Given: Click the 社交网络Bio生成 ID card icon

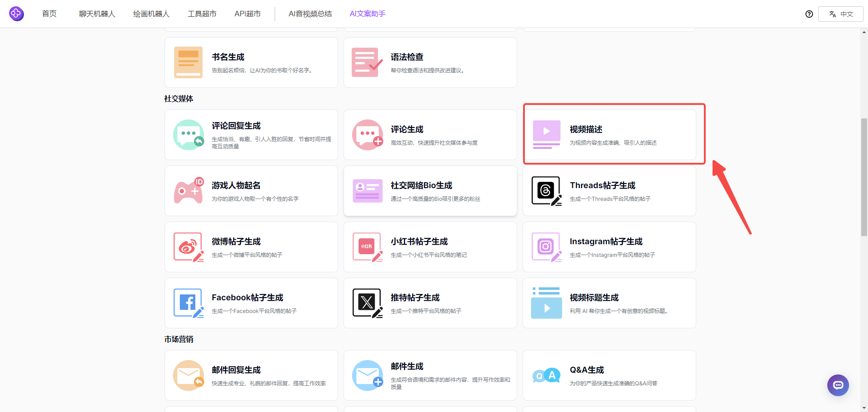Looking at the screenshot, I should (368, 191).
